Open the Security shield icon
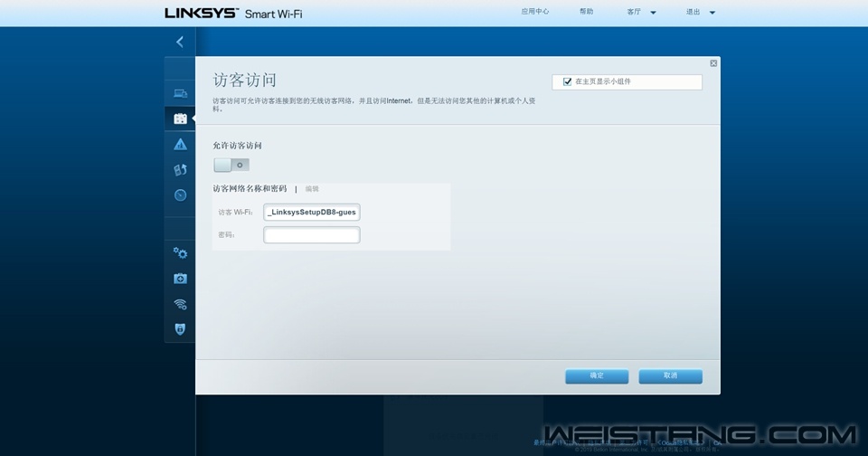The height and width of the screenshot is (456, 868). (x=180, y=329)
